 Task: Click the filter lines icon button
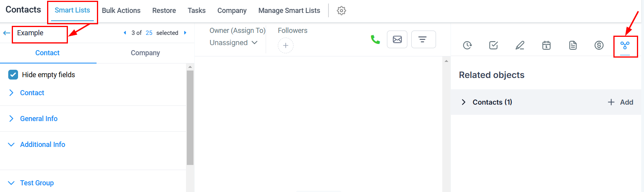[423, 40]
